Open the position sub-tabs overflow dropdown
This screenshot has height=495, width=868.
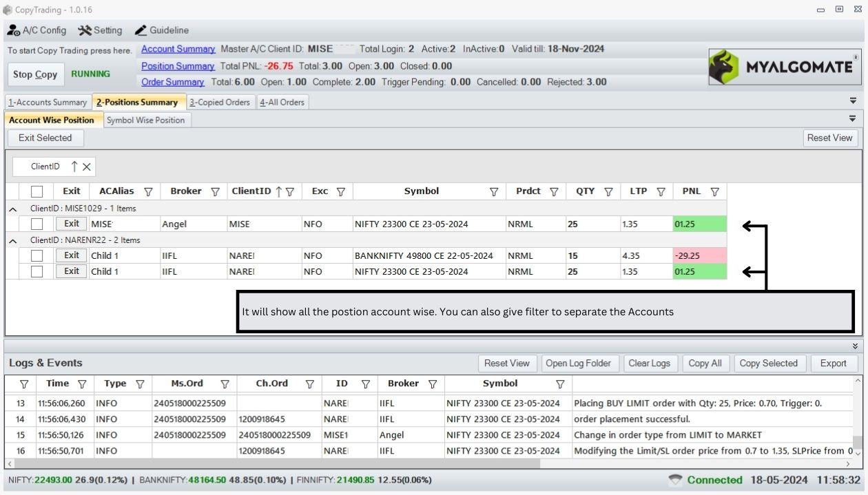853,119
